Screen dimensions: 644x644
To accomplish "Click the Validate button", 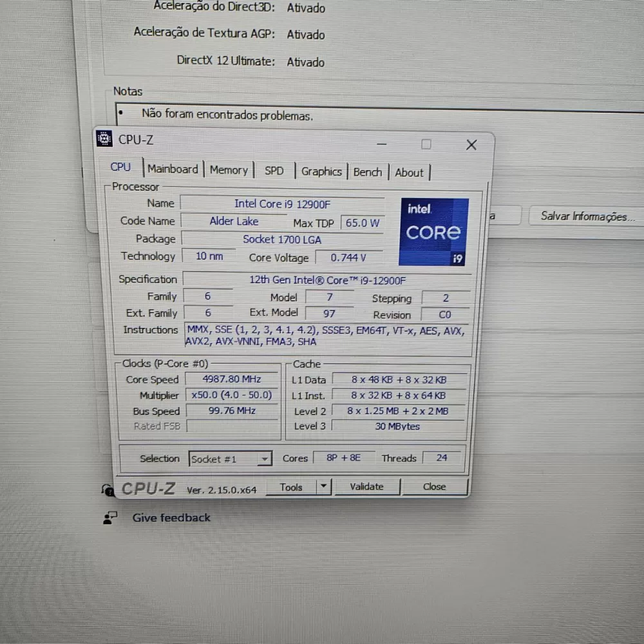I will (367, 487).
